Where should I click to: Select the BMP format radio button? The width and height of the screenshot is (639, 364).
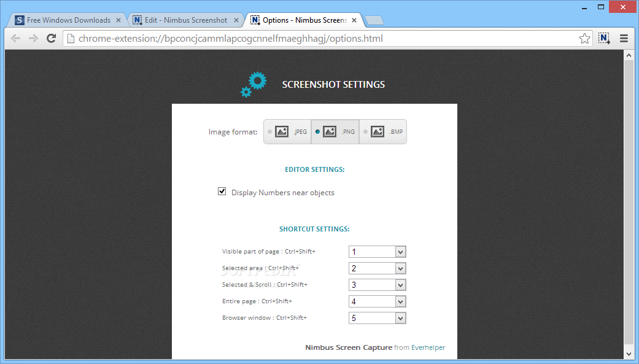pyautogui.click(x=366, y=131)
